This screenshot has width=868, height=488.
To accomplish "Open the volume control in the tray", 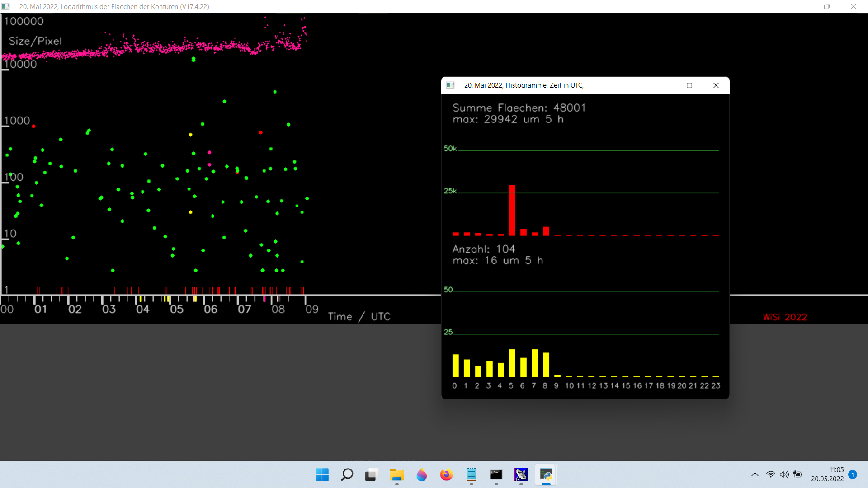I will [784, 474].
